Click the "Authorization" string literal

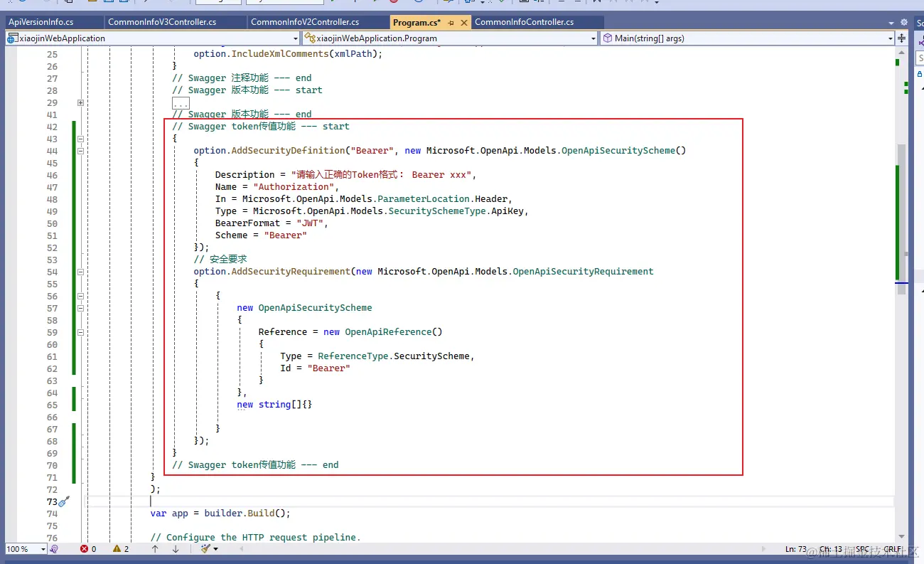pos(294,187)
